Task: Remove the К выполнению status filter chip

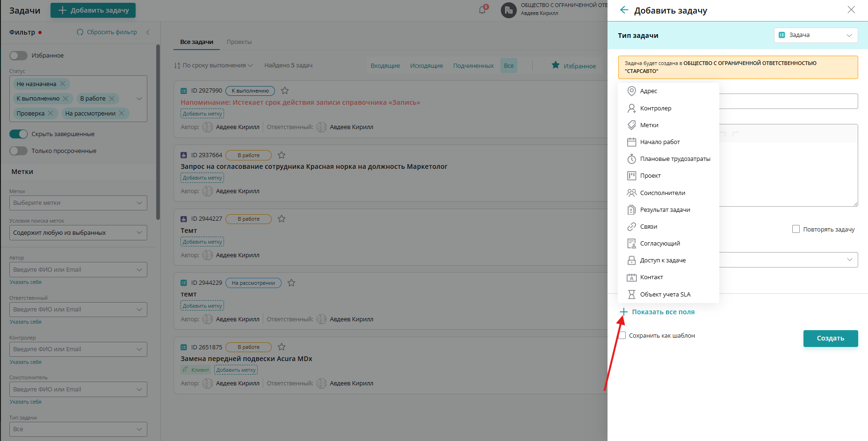Action: pyautogui.click(x=65, y=99)
